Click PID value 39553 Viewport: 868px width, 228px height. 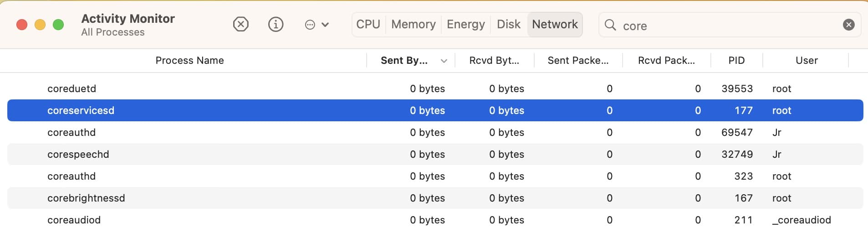coord(737,88)
